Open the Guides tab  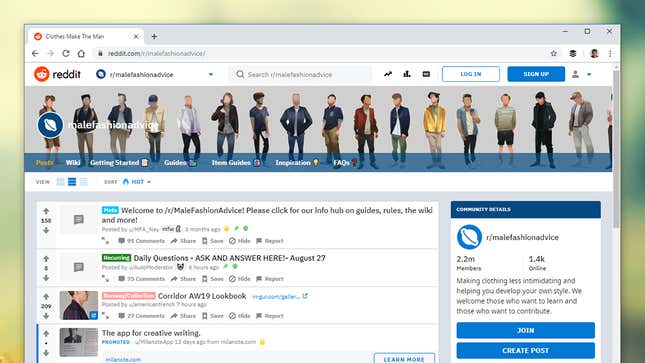[180, 163]
